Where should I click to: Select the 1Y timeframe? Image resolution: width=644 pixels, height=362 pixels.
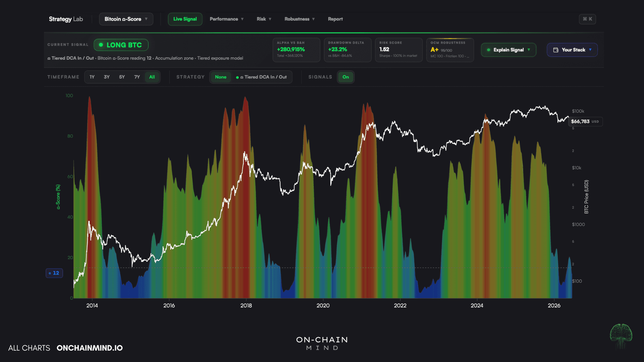tap(92, 77)
